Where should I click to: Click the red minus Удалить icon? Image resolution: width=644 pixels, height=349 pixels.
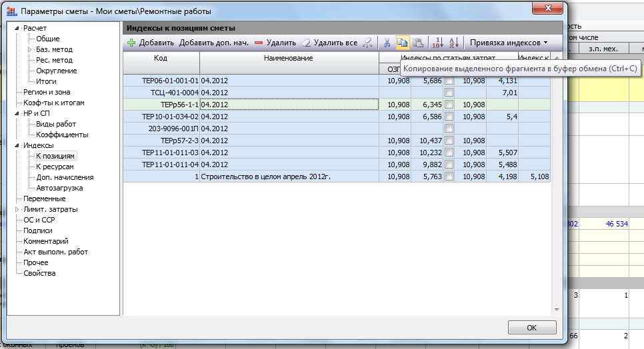click(x=259, y=43)
